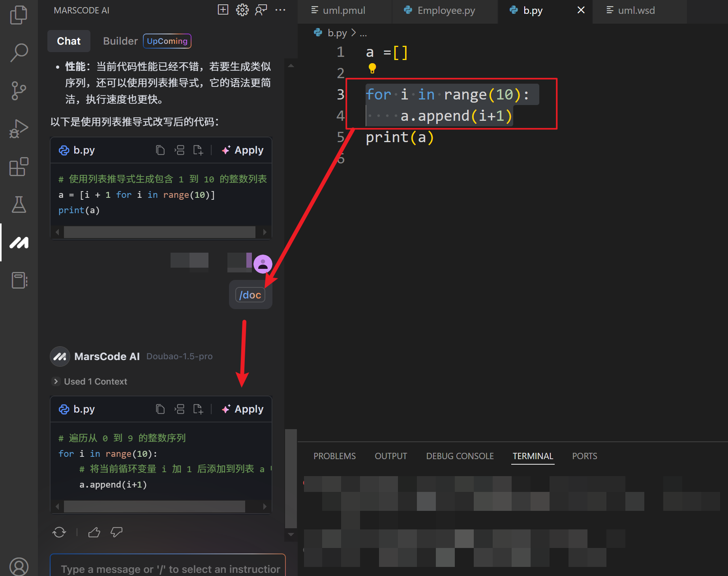Screen dimensions: 728x576
Task: Show the PORTS panel
Action: (585, 456)
